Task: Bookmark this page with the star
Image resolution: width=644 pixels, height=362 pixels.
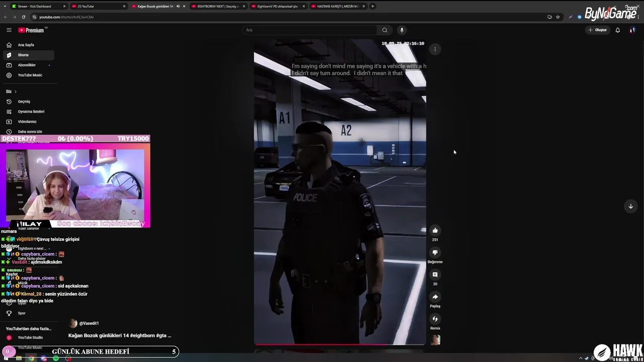Action: (558, 17)
